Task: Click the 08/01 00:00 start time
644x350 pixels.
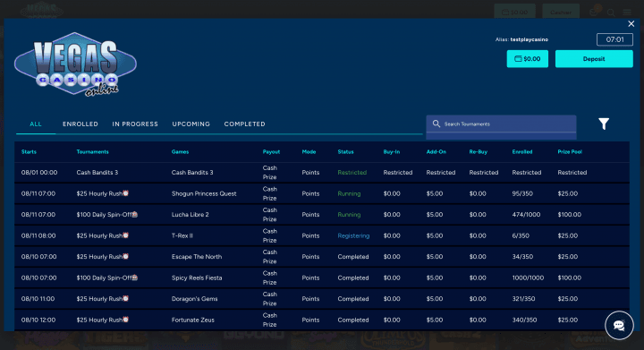Action: point(39,173)
